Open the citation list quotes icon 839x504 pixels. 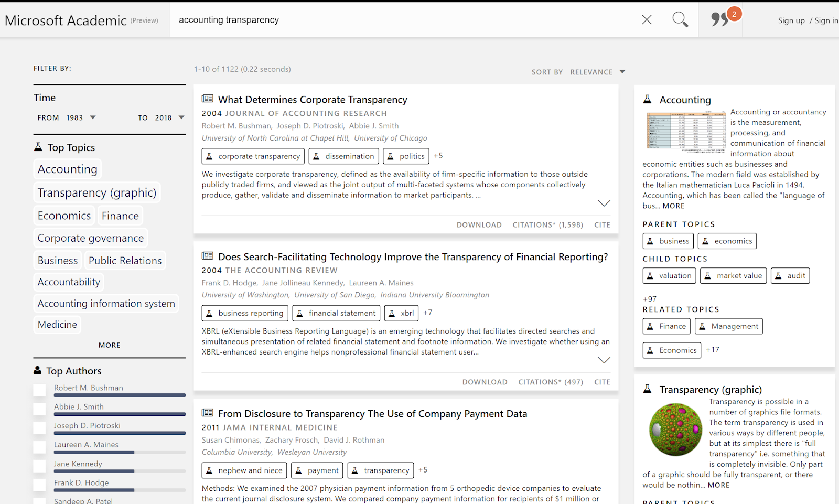click(720, 19)
